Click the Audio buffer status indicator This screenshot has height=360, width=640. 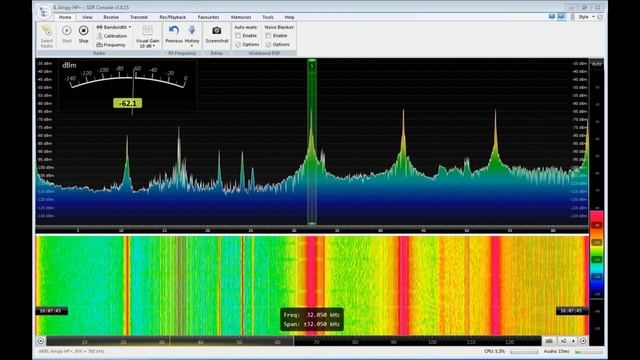[x=573, y=351]
